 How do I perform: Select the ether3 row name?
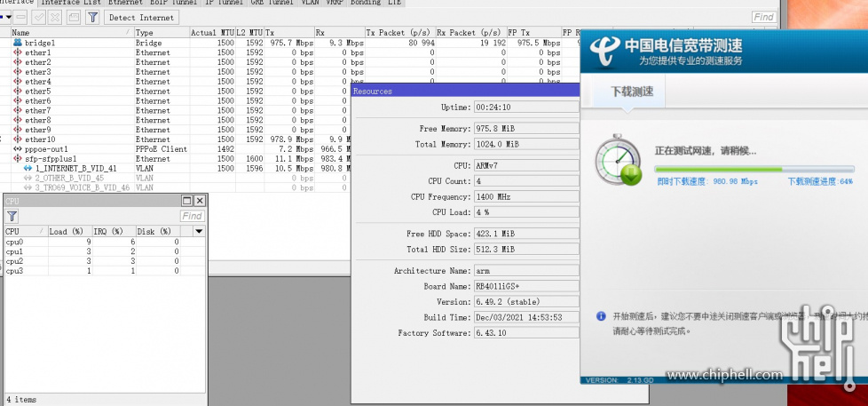(x=37, y=72)
